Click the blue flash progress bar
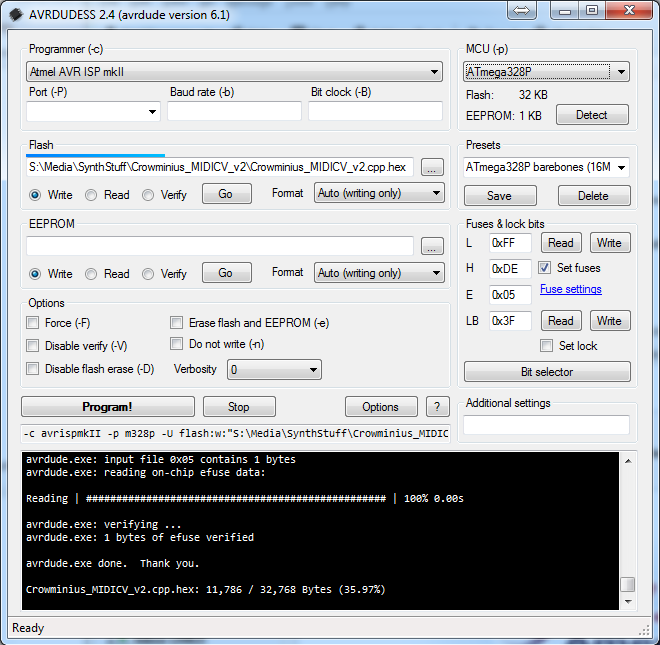The width and height of the screenshot is (660, 645). [x=96, y=155]
